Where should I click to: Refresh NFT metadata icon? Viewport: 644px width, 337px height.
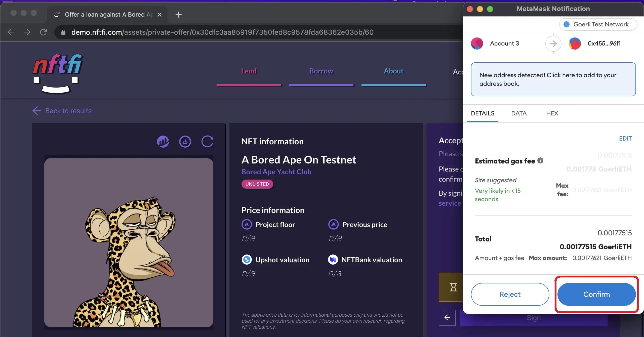pos(207,142)
